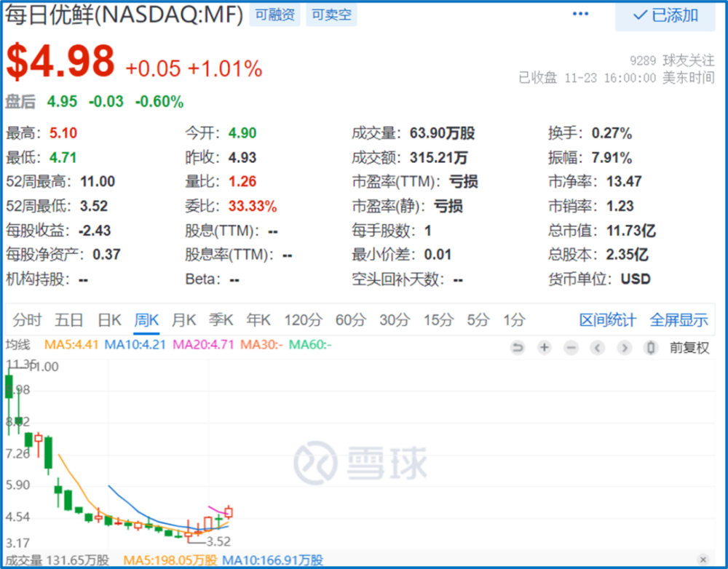Click the MA5:4.41 indicator label
Viewport: 728px width, 569px height.
click(71, 345)
